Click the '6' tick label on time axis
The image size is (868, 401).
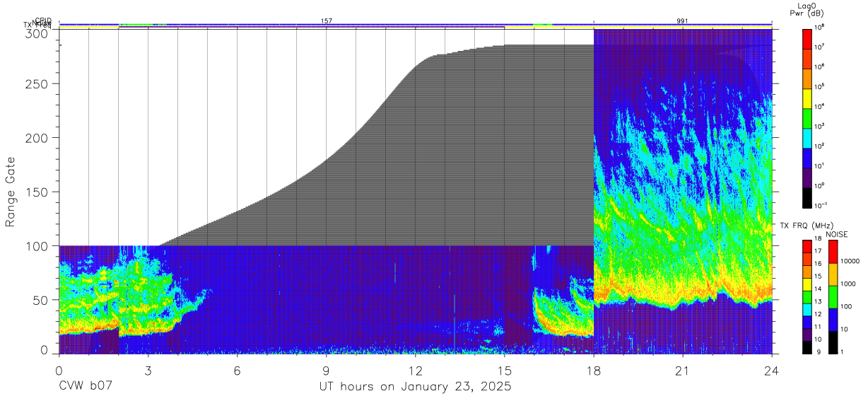pos(237,371)
